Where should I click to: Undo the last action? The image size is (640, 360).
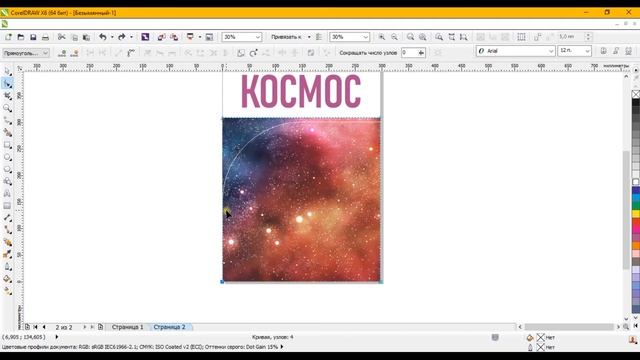[x=102, y=37]
